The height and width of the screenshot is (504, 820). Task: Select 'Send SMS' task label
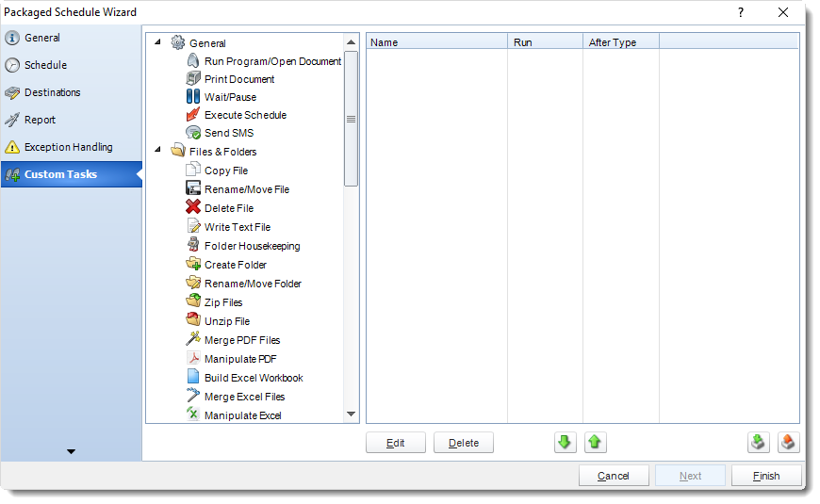[x=229, y=133]
